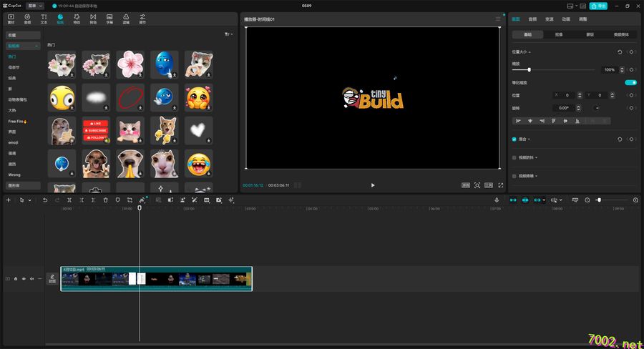Switch to the Speed (变速) properties tab
The width and height of the screenshot is (644, 349).
(549, 19)
